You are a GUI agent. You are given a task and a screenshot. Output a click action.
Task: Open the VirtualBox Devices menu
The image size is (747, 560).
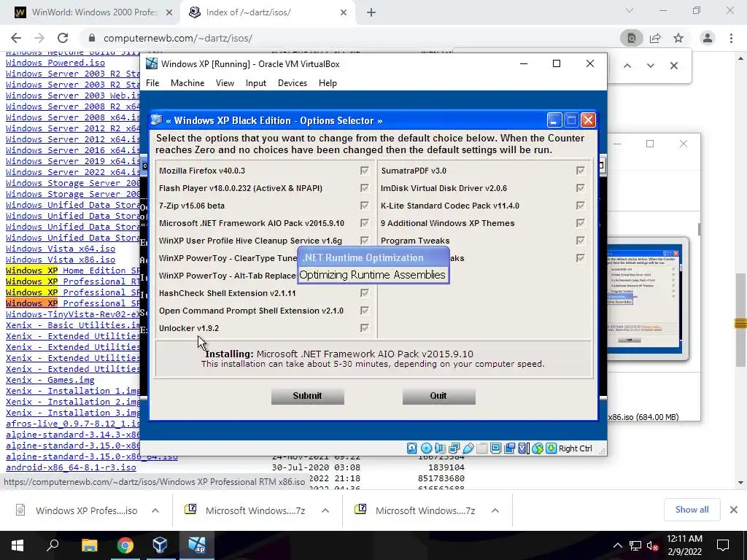click(293, 83)
